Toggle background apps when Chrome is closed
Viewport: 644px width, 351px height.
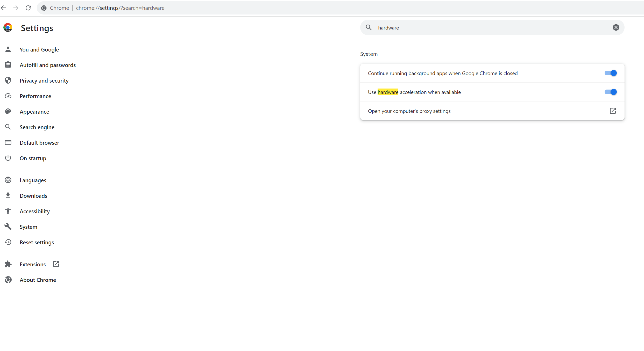tap(610, 73)
